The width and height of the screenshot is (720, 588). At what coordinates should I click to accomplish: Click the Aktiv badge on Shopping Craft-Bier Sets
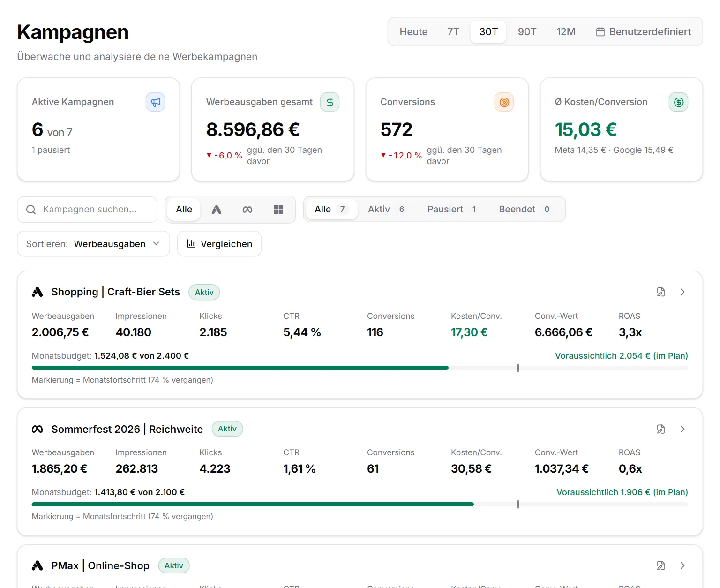coord(204,292)
